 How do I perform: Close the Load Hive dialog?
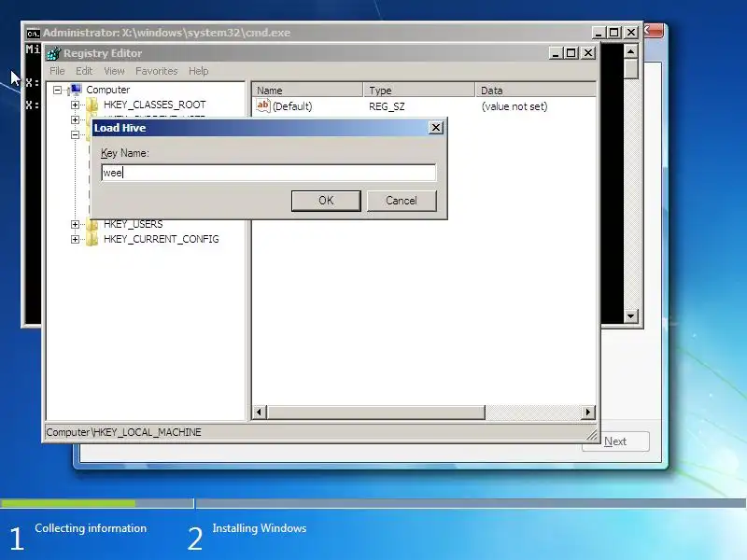tap(435, 128)
